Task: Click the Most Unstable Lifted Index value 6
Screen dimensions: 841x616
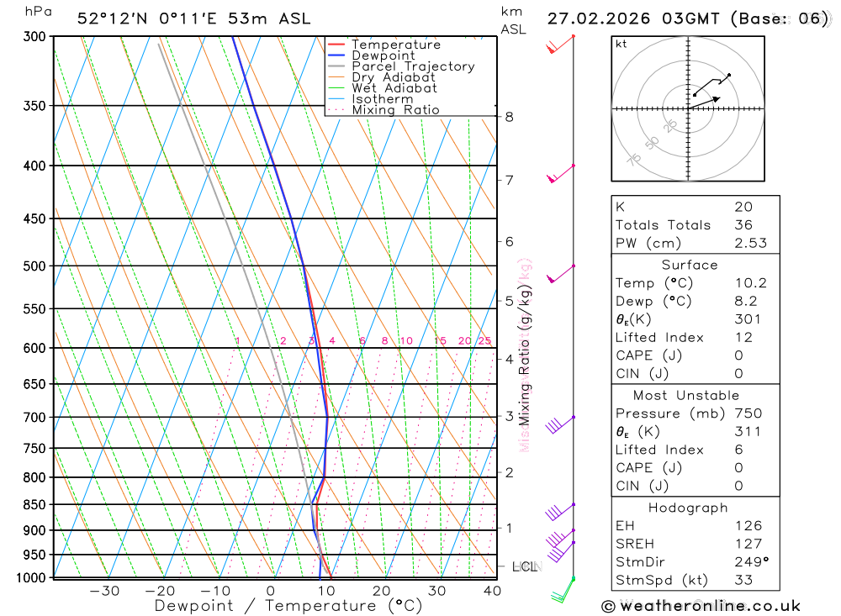Action: click(x=739, y=450)
